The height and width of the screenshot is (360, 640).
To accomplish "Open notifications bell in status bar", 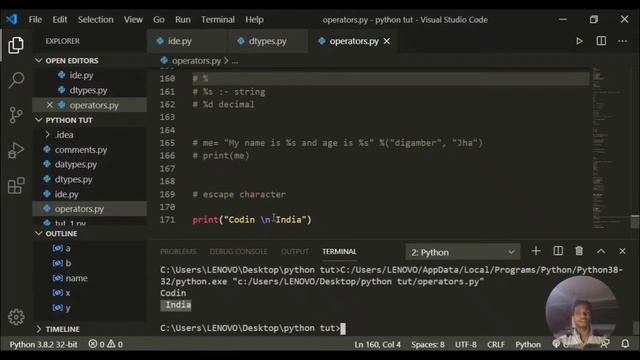I will click(x=625, y=344).
